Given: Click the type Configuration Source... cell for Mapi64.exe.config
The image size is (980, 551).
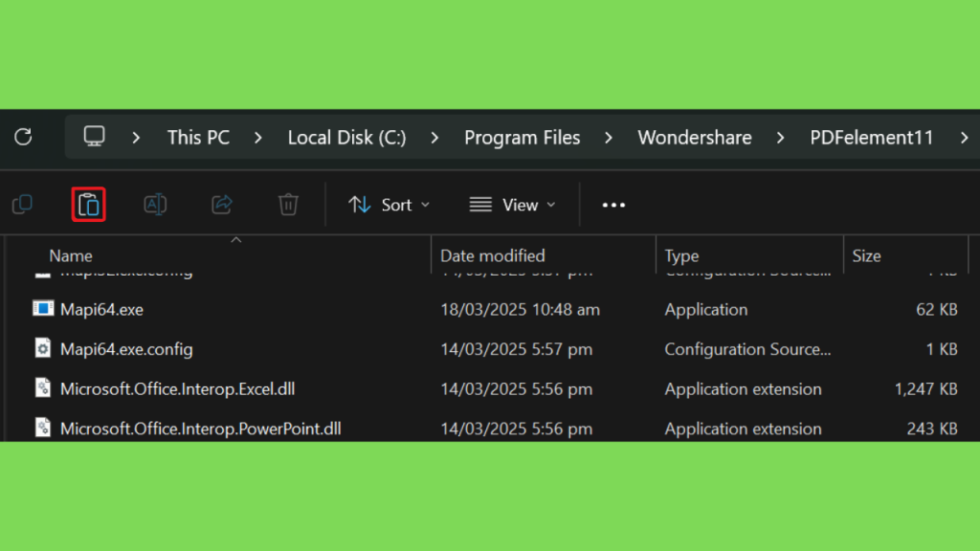Looking at the screenshot, I should point(747,349).
